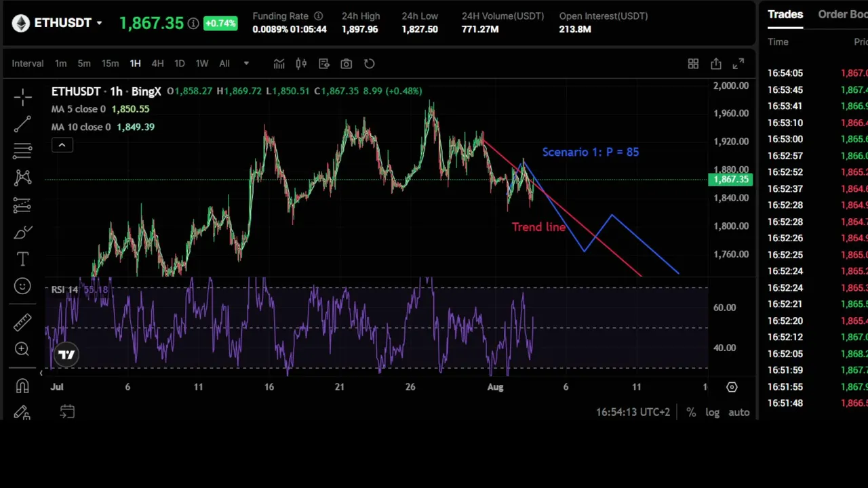Select the brush drawing tool
Screen dimensions: 868x488
22,232
